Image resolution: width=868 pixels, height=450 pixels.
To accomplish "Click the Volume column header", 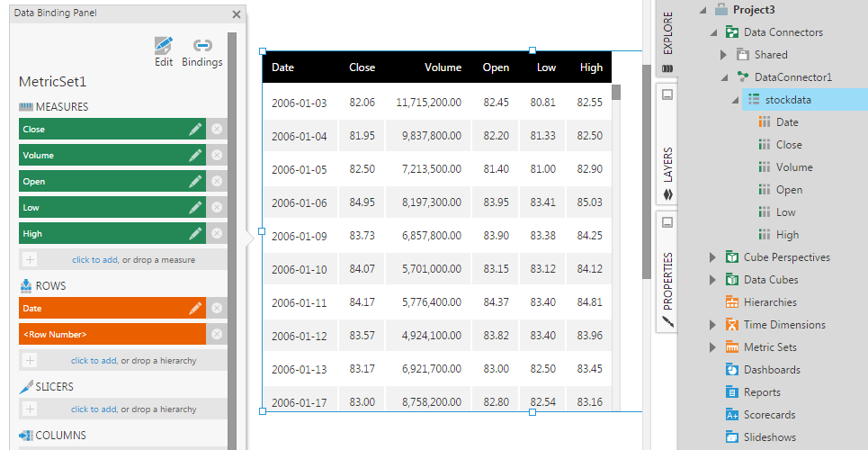I will 443,67.
